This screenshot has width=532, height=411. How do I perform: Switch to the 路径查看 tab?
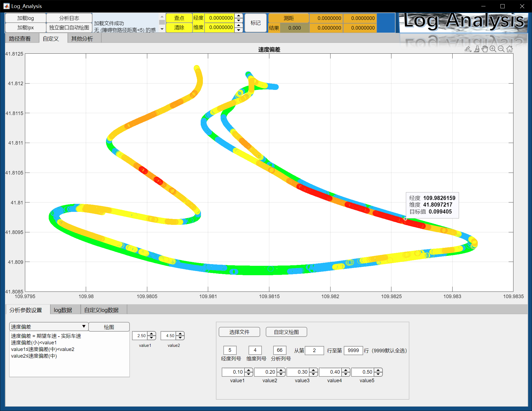[20, 39]
